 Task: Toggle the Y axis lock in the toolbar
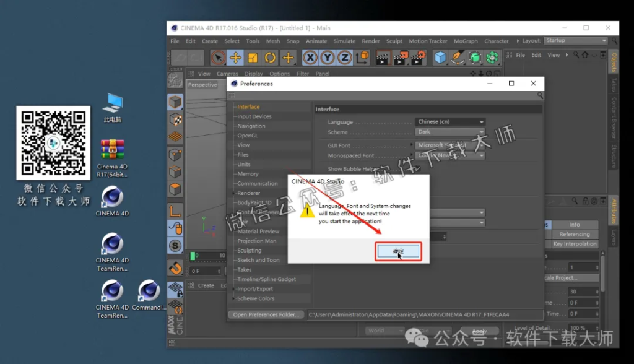coord(327,57)
